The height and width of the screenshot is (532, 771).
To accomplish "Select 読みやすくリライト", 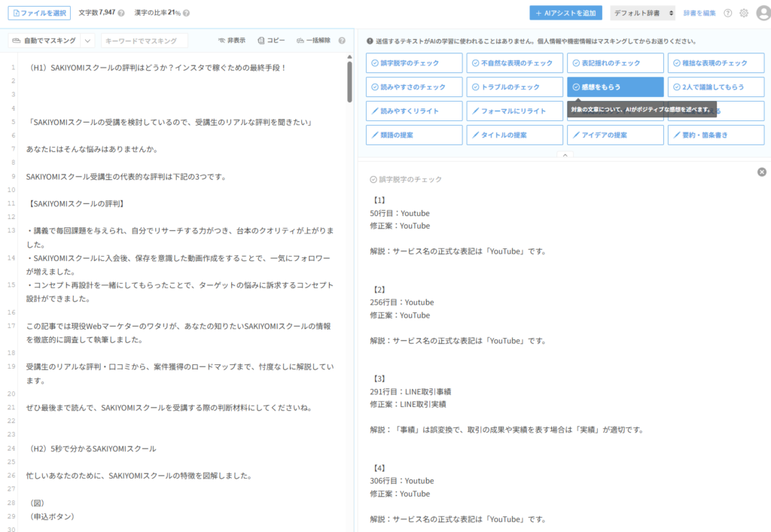I will click(x=414, y=111).
